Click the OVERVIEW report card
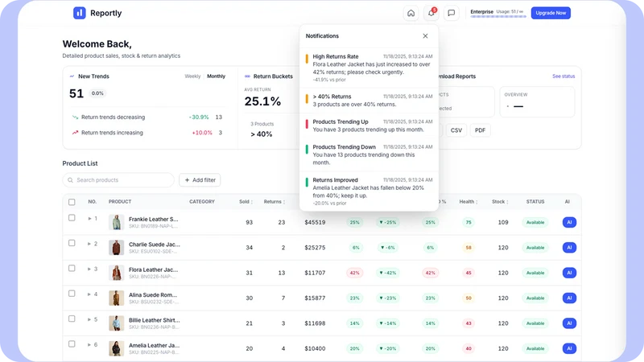644x362 pixels. (x=537, y=102)
